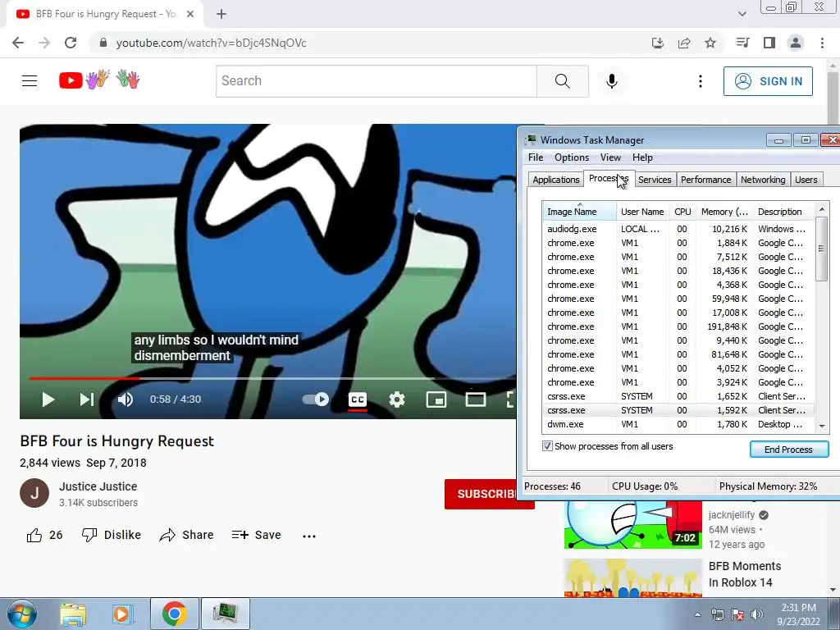Click the YouTube search field
The height and width of the screenshot is (630, 840).
tap(376, 81)
